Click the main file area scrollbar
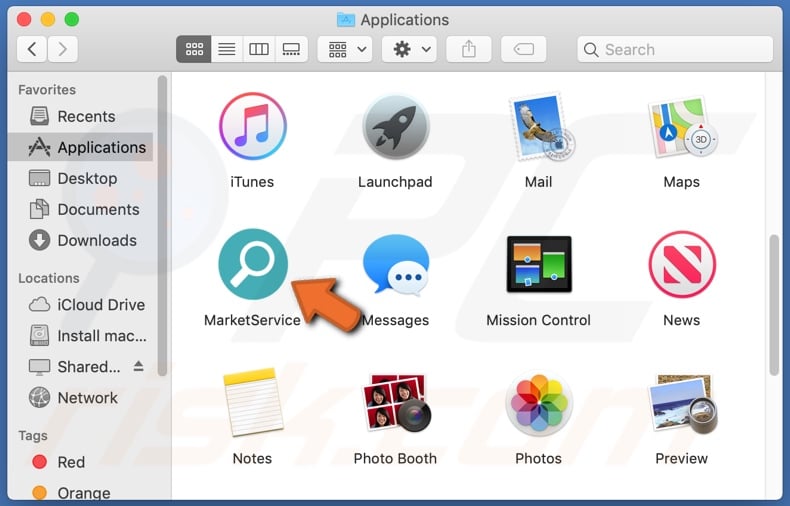This screenshot has width=790, height=506. (x=774, y=305)
